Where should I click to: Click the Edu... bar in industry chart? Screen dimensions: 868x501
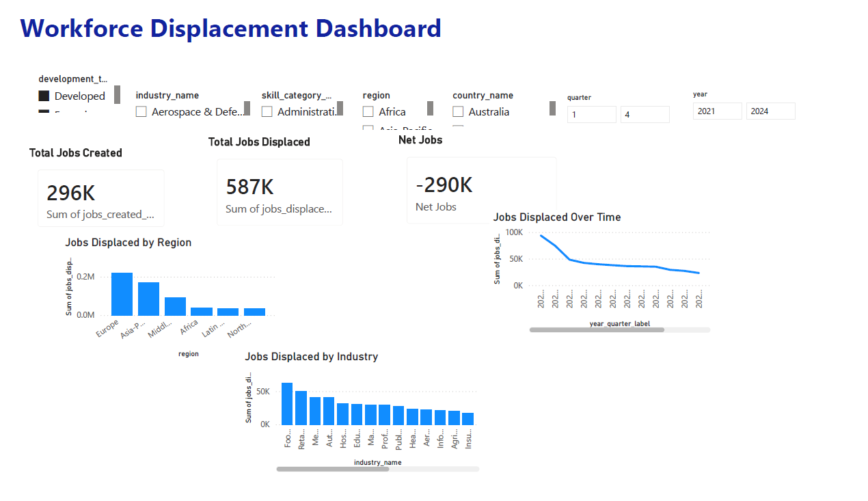[357, 414]
